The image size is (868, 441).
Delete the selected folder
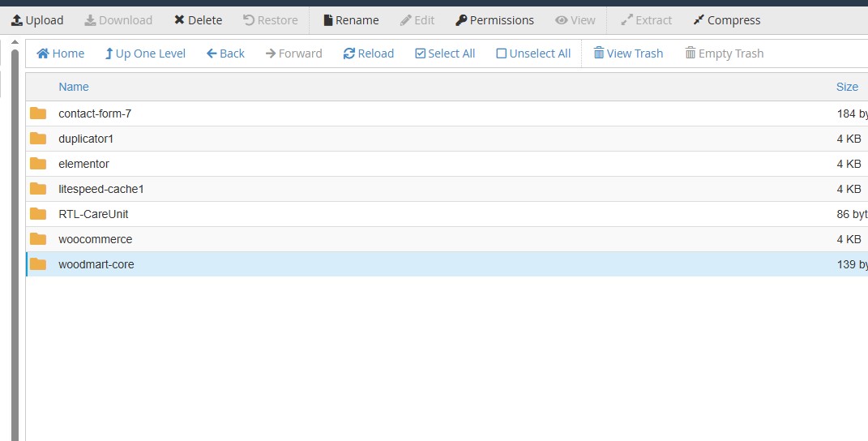[199, 20]
